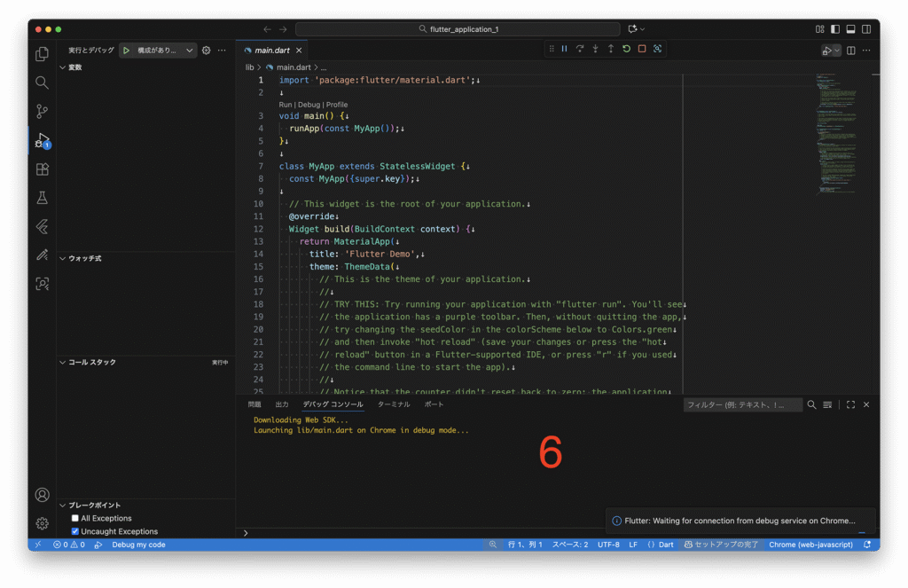Click the Debug CodeLens link above main()
The width and height of the screenshot is (908, 588).
[x=309, y=105]
